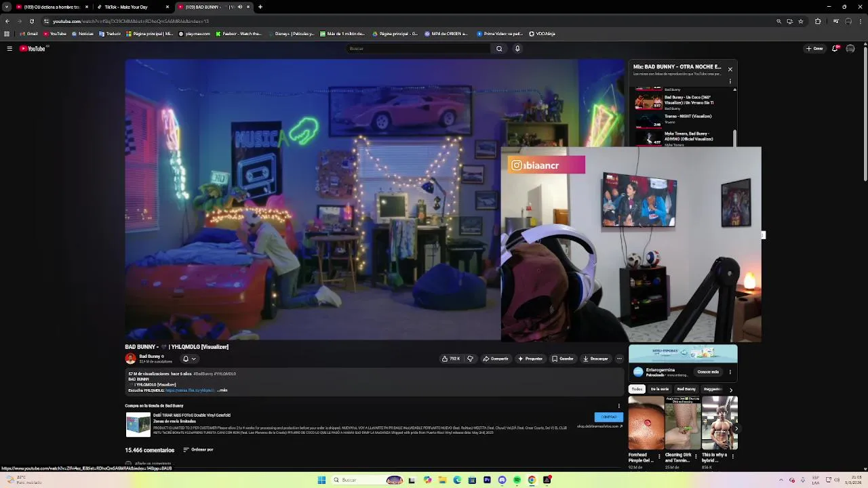
Task: Select the Reggaeton filter chip
Action: (x=712, y=389)
